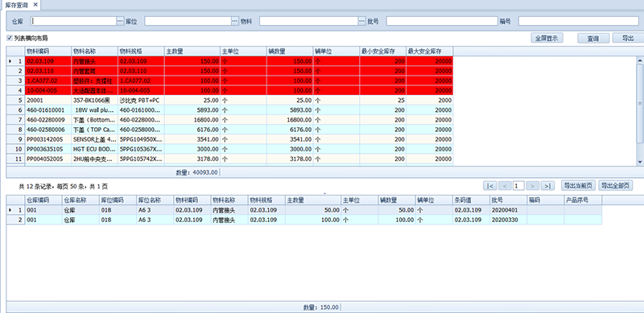
Task: Click batch number 20200330 cell
Action: pos(509,220)
